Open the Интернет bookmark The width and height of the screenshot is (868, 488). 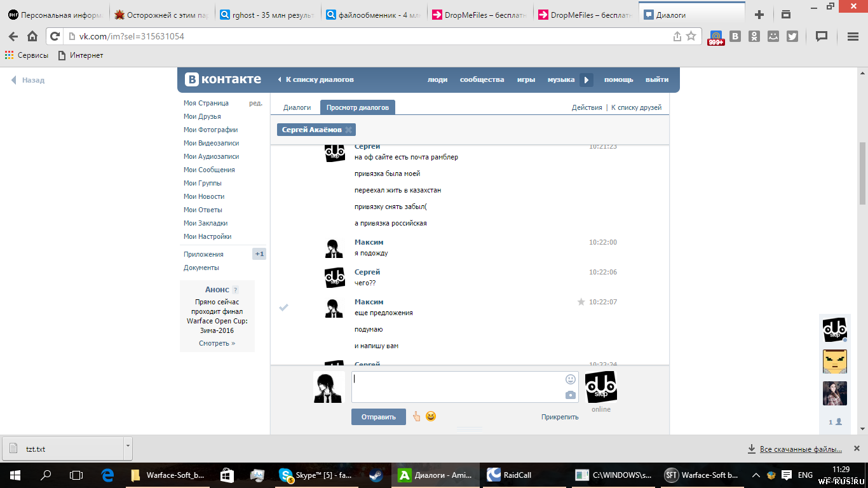(x=81, y=55)
